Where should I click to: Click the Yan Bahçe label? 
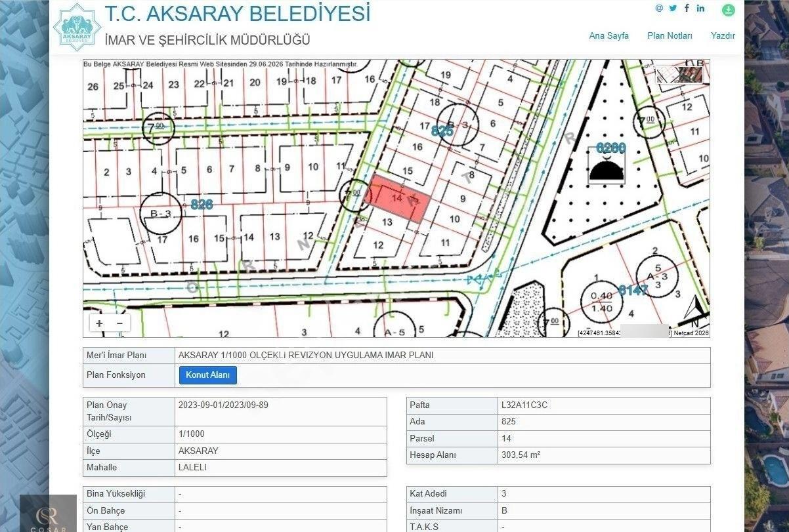click(108, 527)
